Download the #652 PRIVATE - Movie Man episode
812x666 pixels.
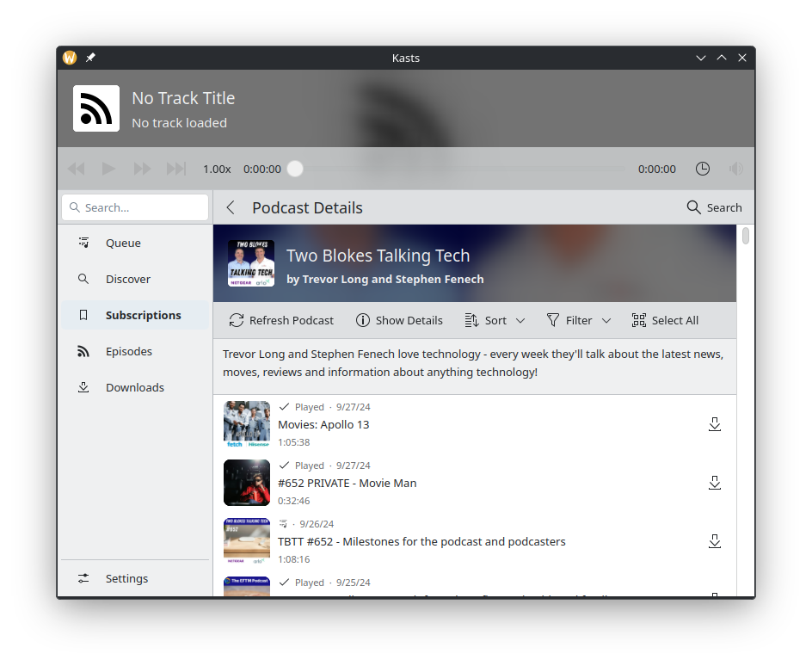[715, 483]
